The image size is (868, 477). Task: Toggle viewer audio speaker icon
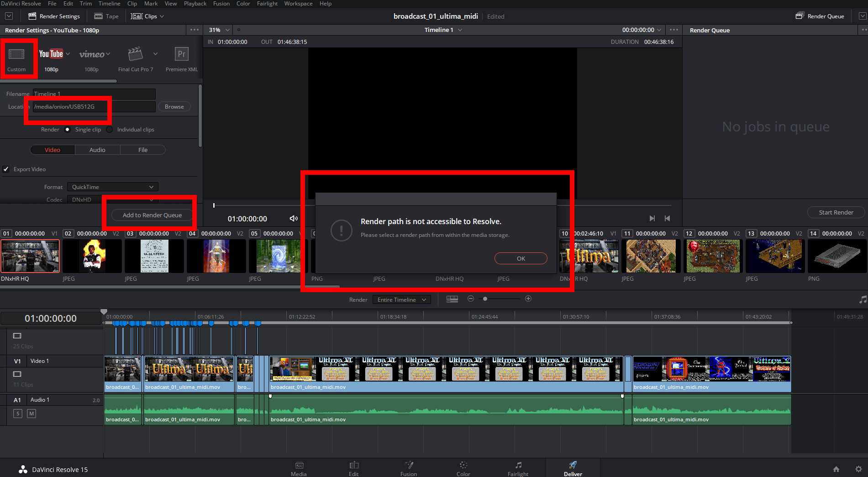click(294, 219)
